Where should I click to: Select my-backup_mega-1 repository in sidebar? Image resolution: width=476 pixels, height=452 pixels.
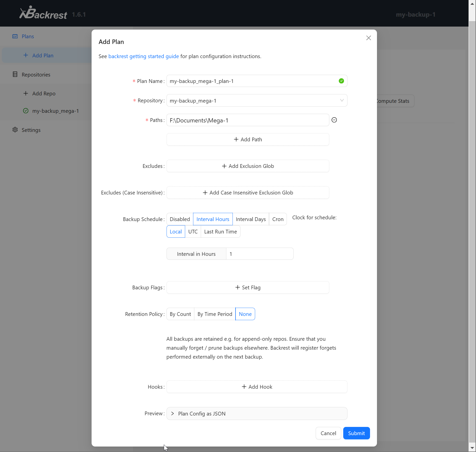point(55,111)
